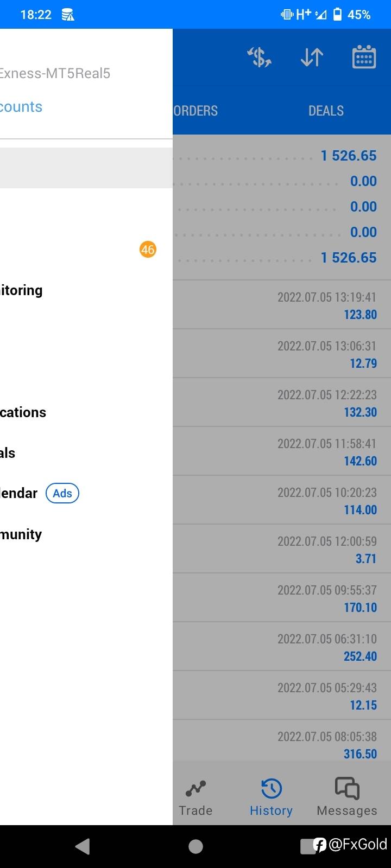
Task: Open the Messages chat icon
Action: [347, 789]
